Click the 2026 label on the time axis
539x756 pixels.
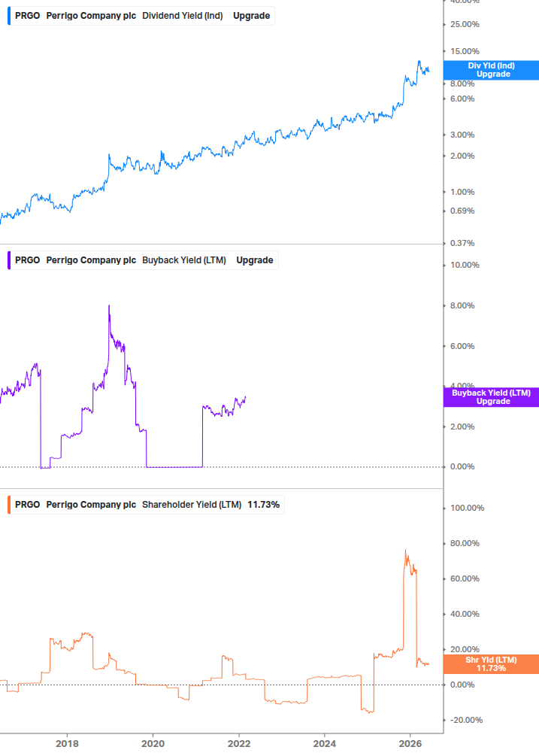click(x=410, y=744)
